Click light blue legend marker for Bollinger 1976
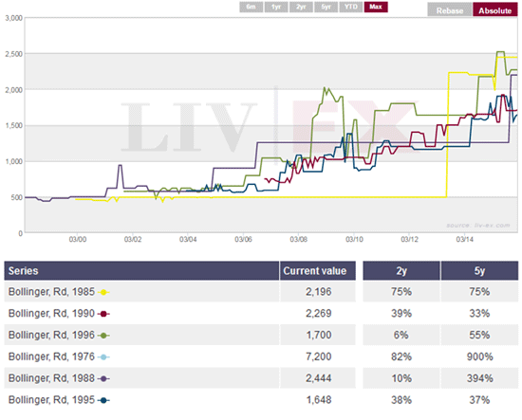 click(103, 357)
